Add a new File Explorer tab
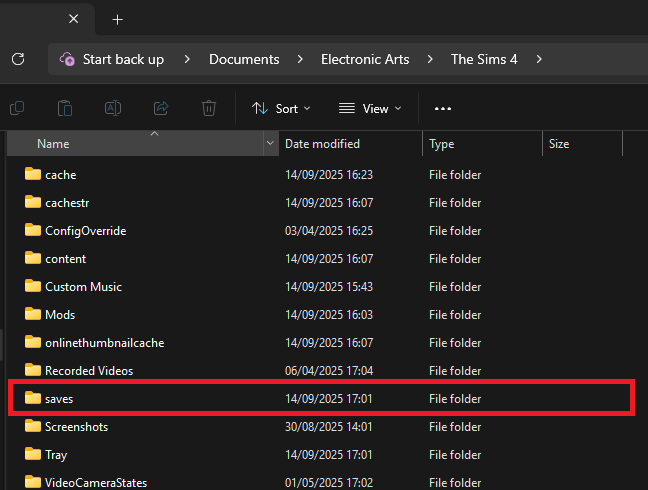 pyautogui.click(x=117, y=19)
